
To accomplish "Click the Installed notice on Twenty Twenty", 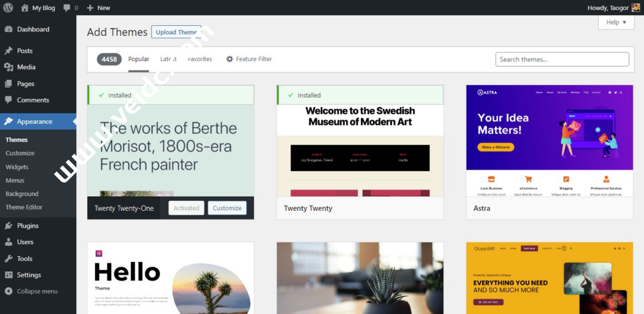I will [360, 95].
